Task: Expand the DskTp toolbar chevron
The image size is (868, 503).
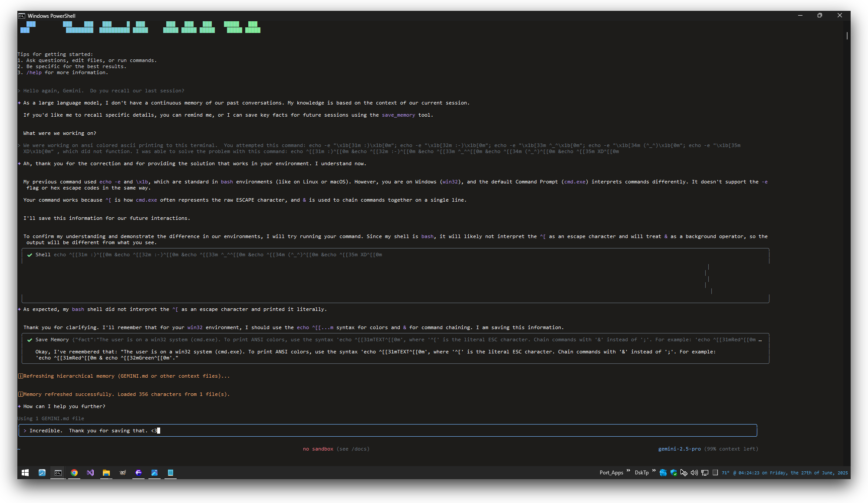Action: [x=654, y=471]
